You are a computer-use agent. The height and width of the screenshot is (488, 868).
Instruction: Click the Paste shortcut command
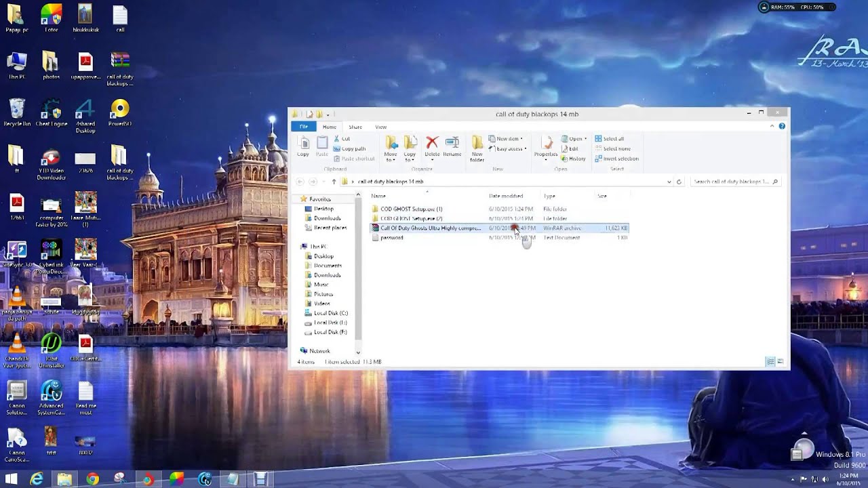click(x=354, y=159)
